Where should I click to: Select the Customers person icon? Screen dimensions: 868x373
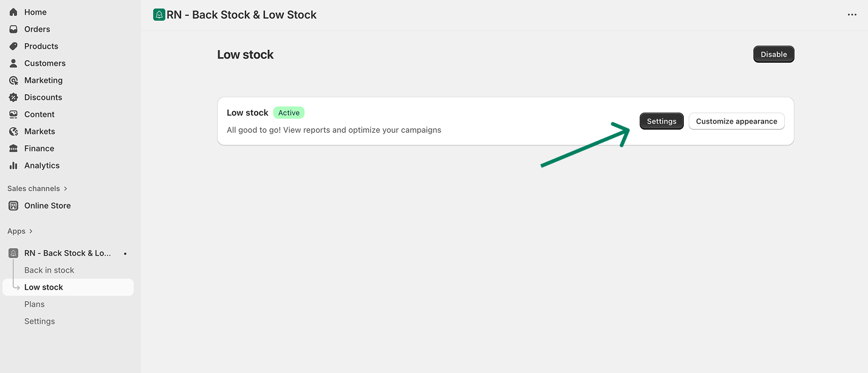[13, 63]
